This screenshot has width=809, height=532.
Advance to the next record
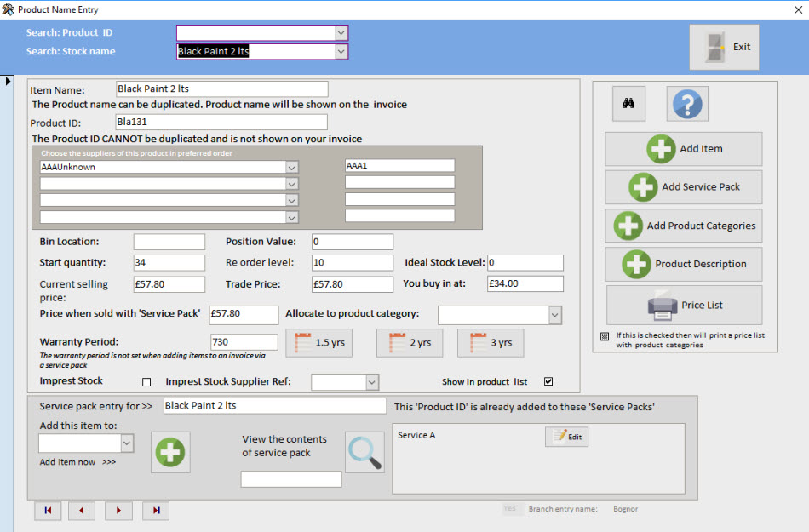pos(118,510)
